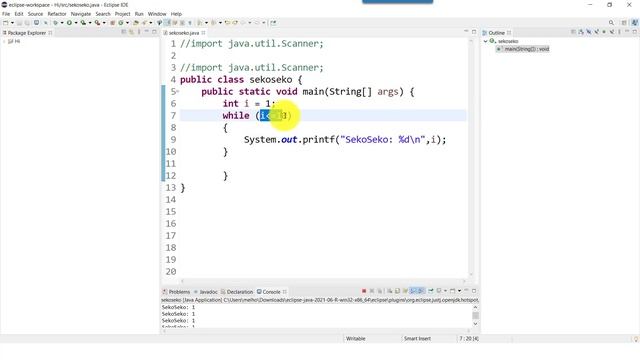Click the Collapse All icon in Package Explorer

point(124,32)
